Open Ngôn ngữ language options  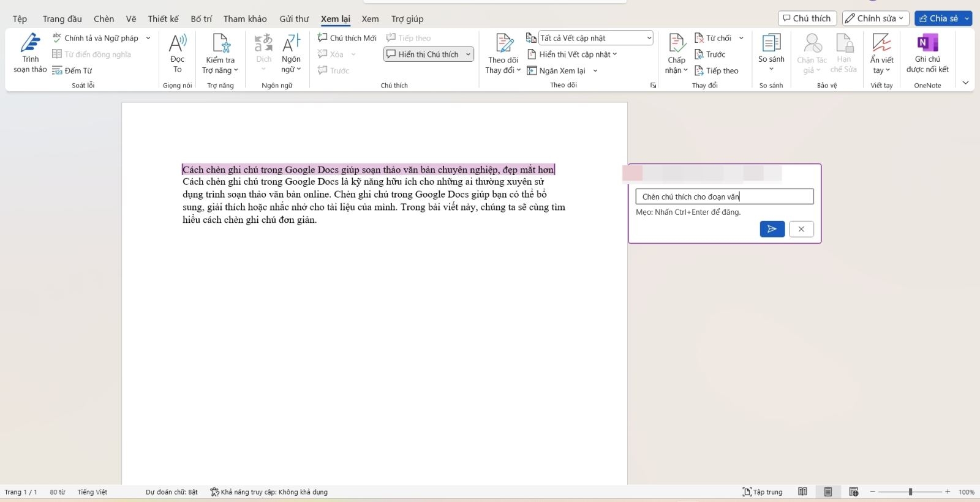point(291,53)
